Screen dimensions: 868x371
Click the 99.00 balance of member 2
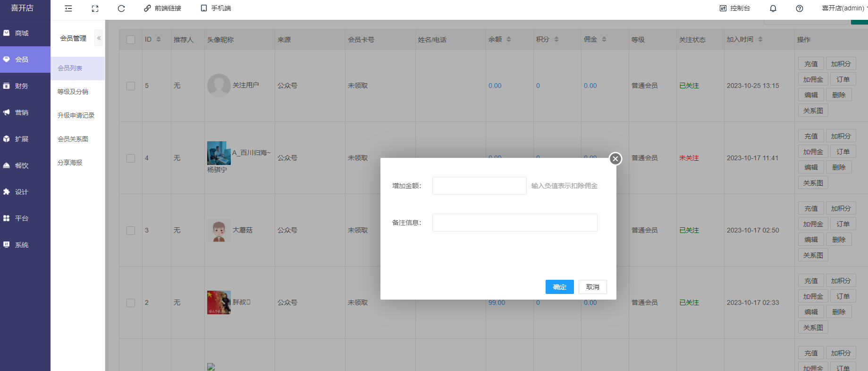click(497, 302)
